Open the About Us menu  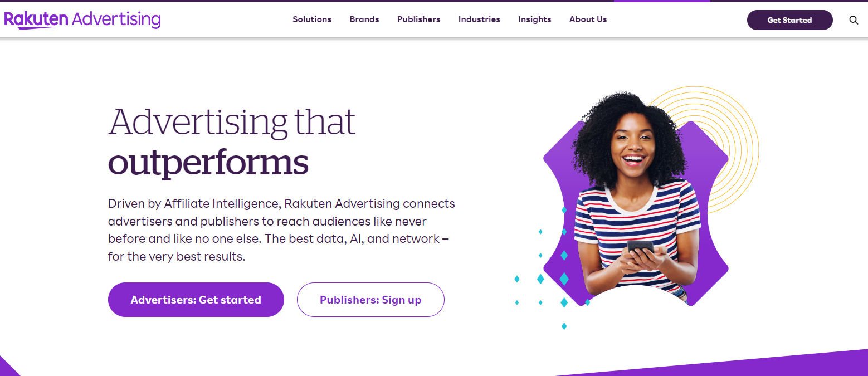point(588,19)
